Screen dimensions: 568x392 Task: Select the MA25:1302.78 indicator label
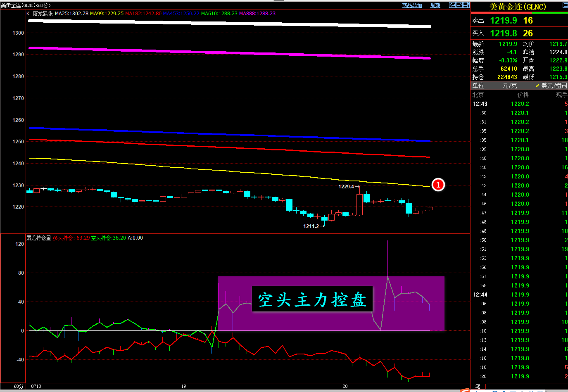[x=71, y=14]
